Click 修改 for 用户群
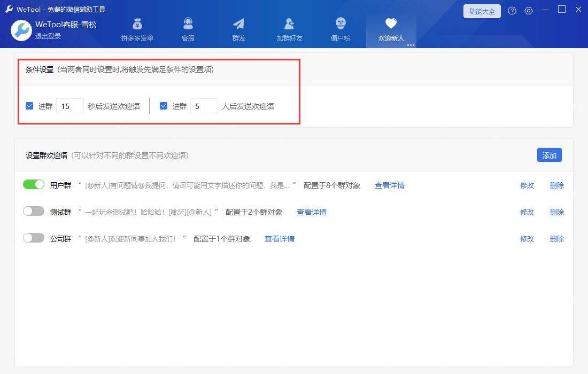The image size is (588, 374). [527, 185]
